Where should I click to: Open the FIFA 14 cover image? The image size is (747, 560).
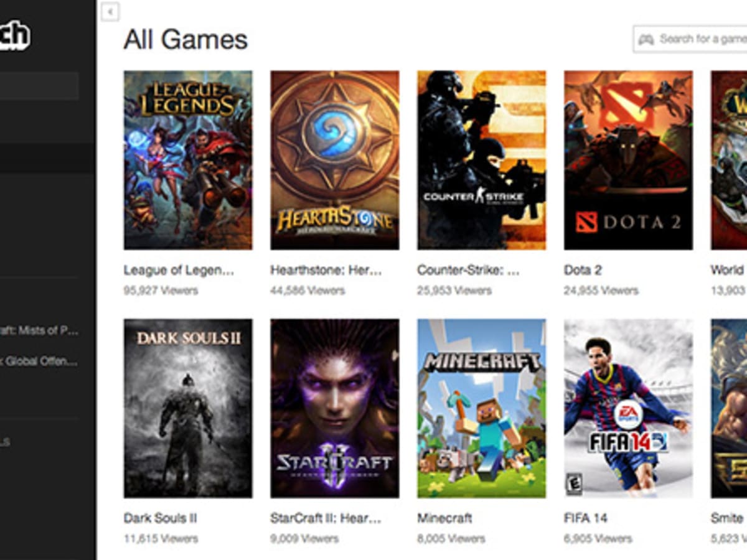click(629, 408)
